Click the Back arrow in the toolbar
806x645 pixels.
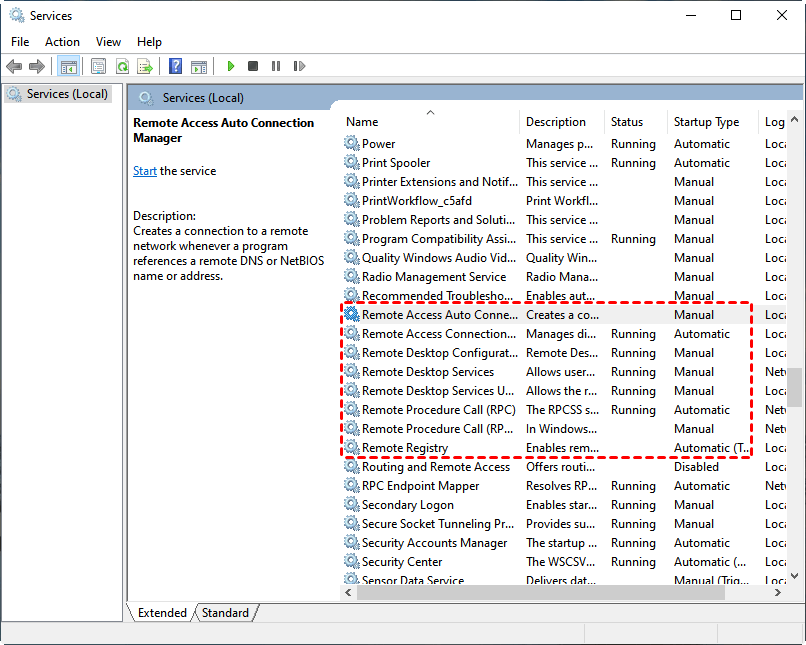[14, 67]
